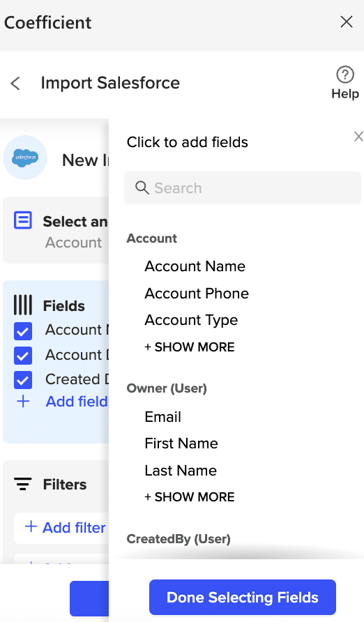Expand SHOW MORE under Owner (User)
The image size is (364, 622).
190,497
